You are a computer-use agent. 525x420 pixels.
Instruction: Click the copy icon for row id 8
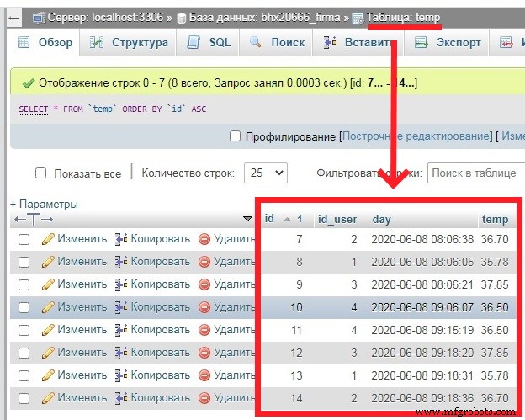point(120,262)
